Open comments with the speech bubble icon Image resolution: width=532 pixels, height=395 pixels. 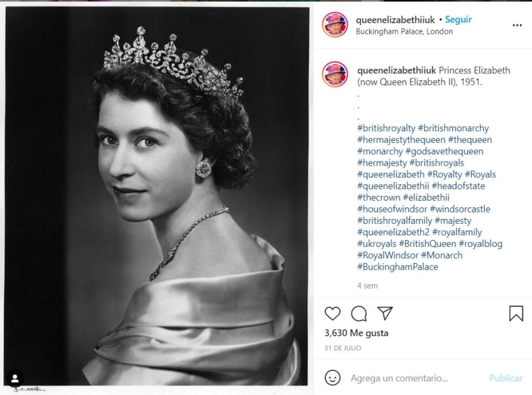coord(359,313)
